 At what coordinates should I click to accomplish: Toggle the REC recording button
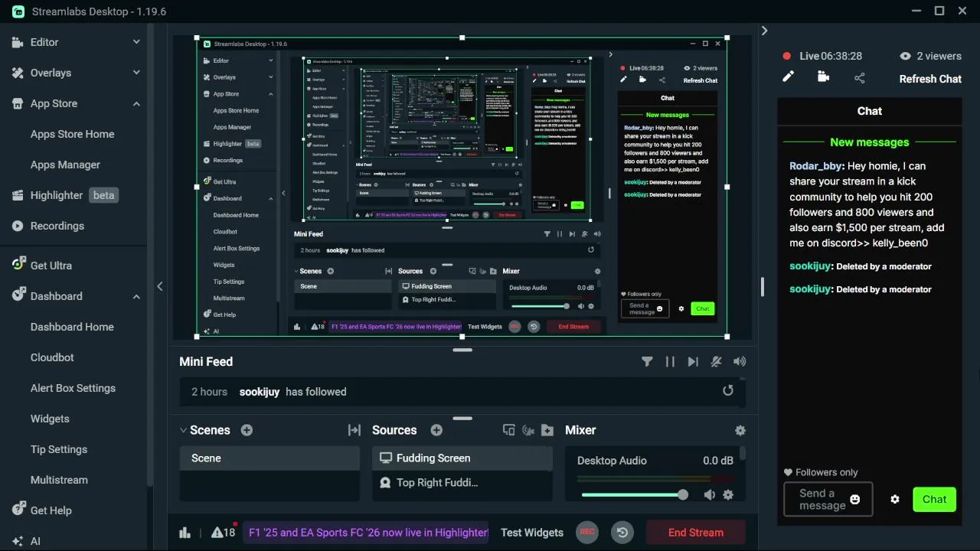point(587,532)
